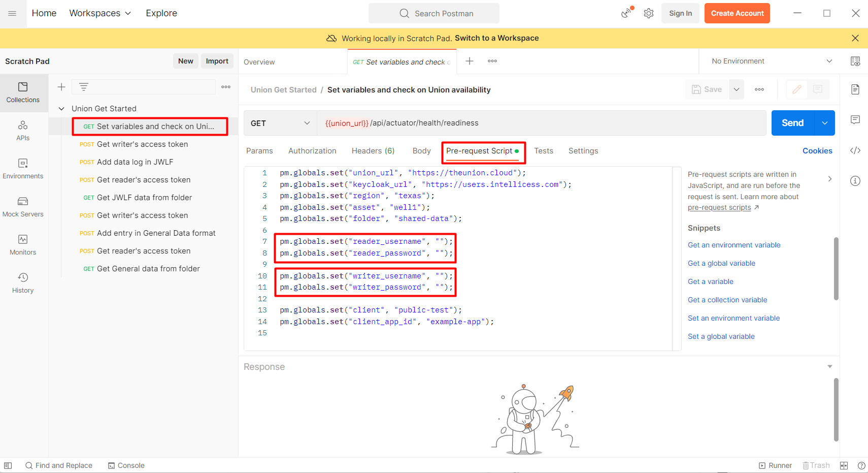
Task: Open the code snippet panel icon
Action: tap(855, 150)
